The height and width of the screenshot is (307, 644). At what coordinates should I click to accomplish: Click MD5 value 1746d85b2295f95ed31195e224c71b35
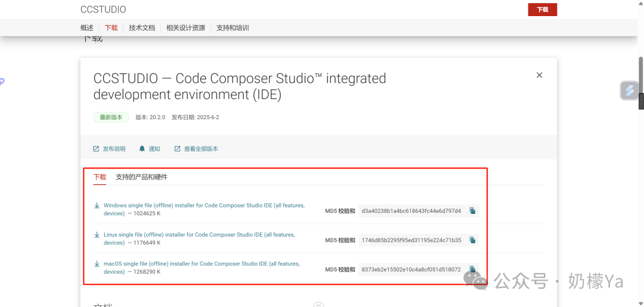[411, 240]
